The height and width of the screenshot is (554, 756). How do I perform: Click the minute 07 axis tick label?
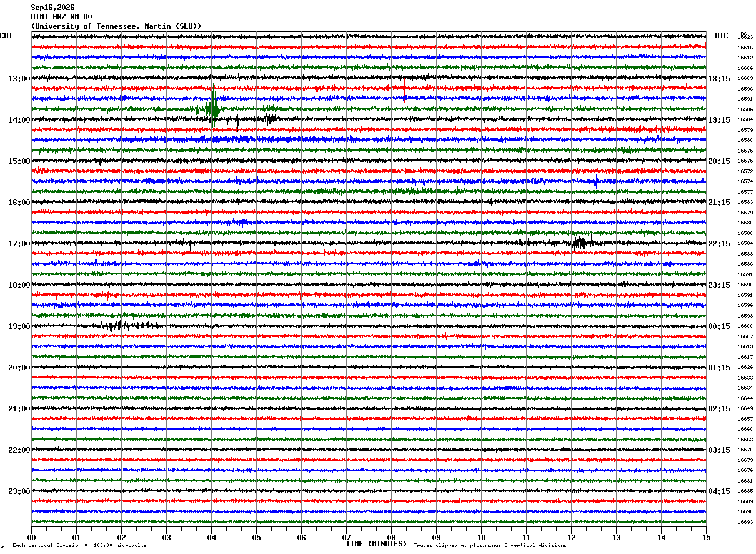[x=346, y=537]
